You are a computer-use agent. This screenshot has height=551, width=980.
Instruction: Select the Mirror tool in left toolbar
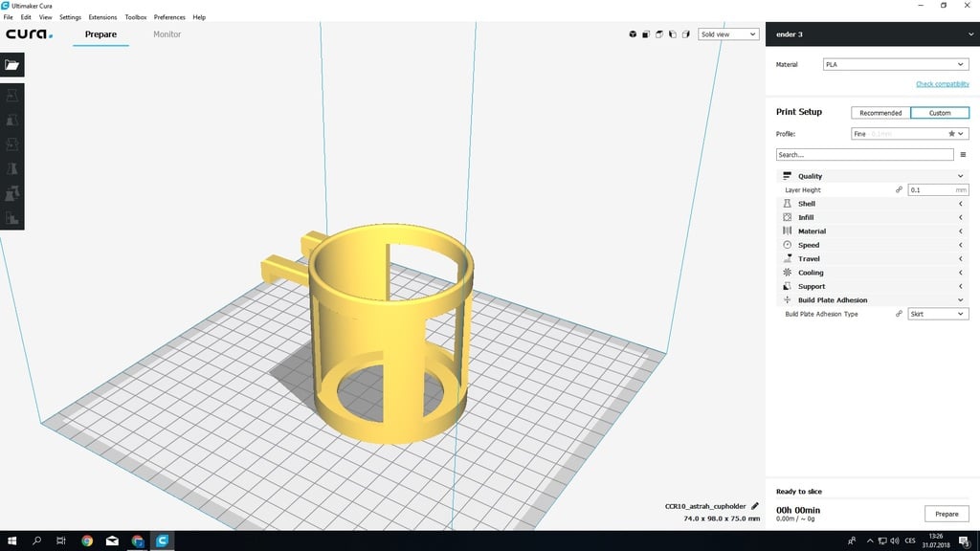click(x=12, y=168)
